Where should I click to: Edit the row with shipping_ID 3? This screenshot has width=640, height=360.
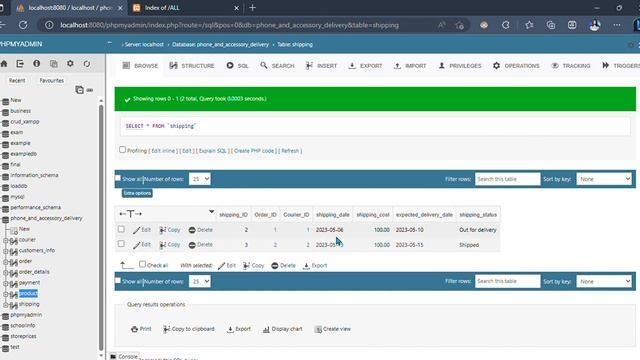pos(142,244)
